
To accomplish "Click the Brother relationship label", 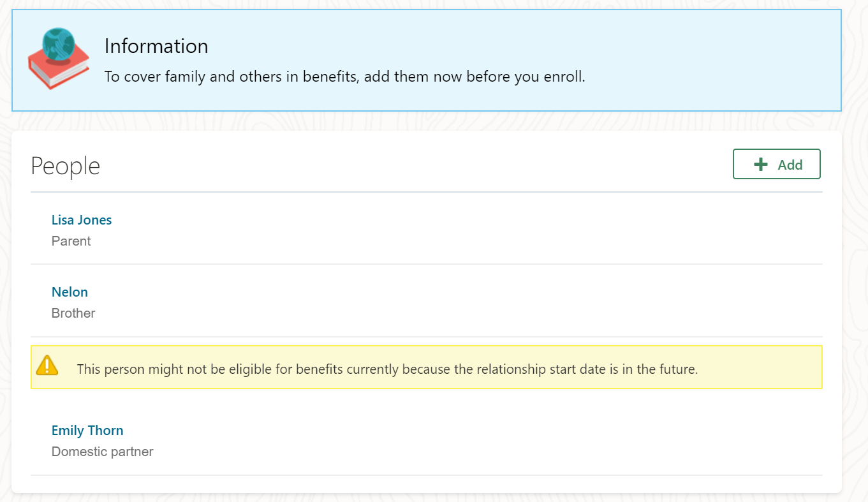I will (73, 313).
